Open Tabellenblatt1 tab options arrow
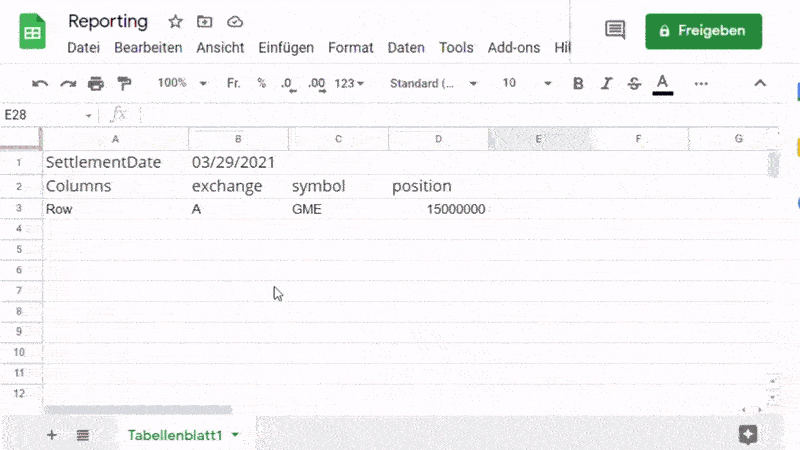The image size is (800, 450). [235, 435]
